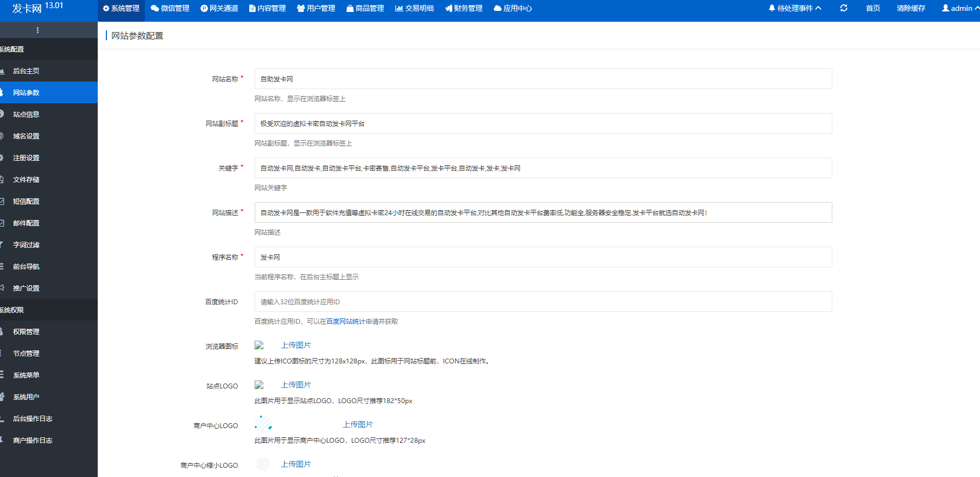The image size is (980, 477).
Task: Select 站点信息 in sidebar
Action: point(26,115)
